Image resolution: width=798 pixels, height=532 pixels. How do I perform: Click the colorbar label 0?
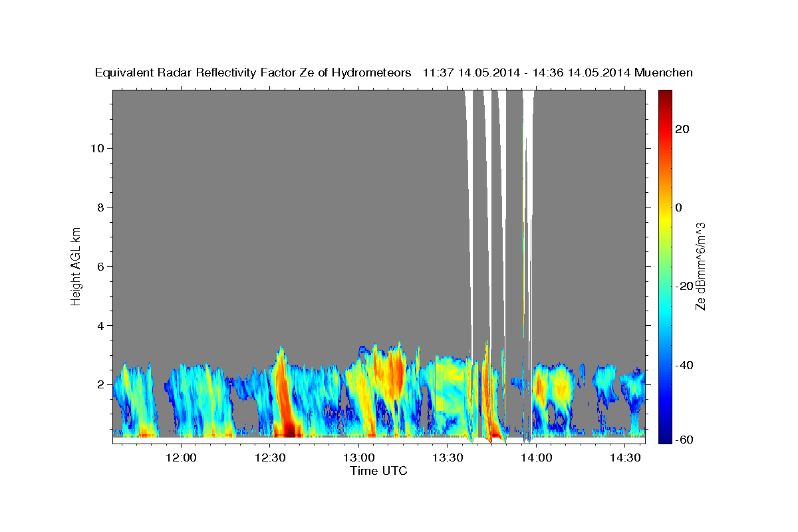679,207
